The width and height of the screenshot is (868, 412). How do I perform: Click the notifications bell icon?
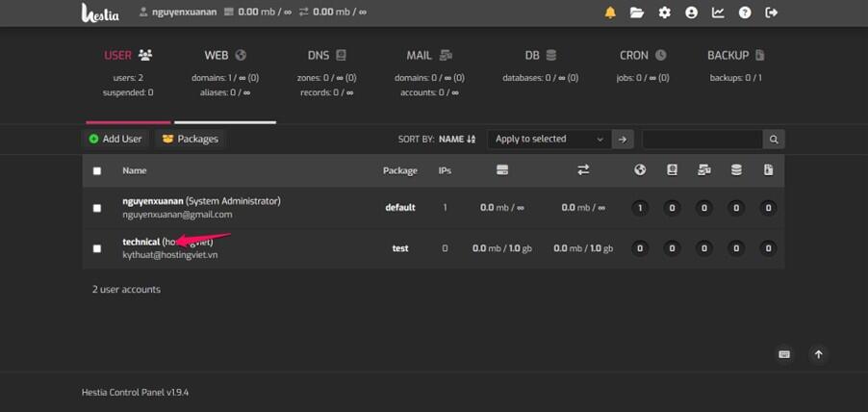point(610,13)
